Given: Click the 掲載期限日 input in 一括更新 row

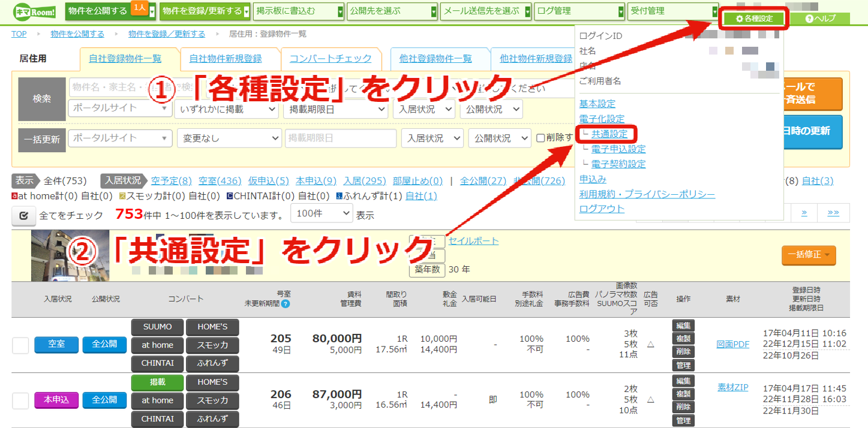Looking at the screenshot, I should tap(341, 138).
